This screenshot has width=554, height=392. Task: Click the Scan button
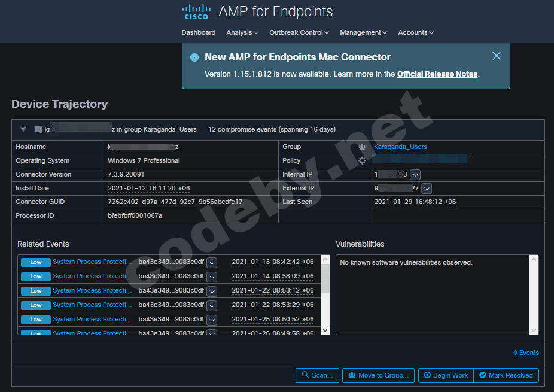click(x=317, y=375)
